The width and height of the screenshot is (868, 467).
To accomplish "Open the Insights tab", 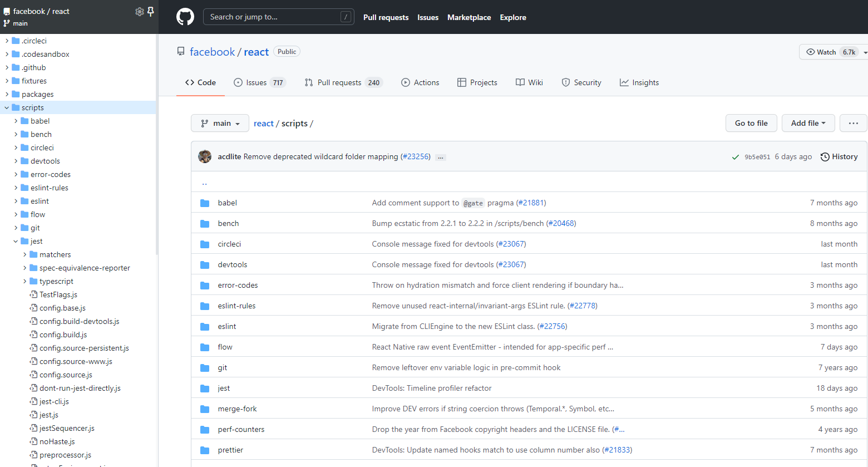I will click(x=639, y=82).
